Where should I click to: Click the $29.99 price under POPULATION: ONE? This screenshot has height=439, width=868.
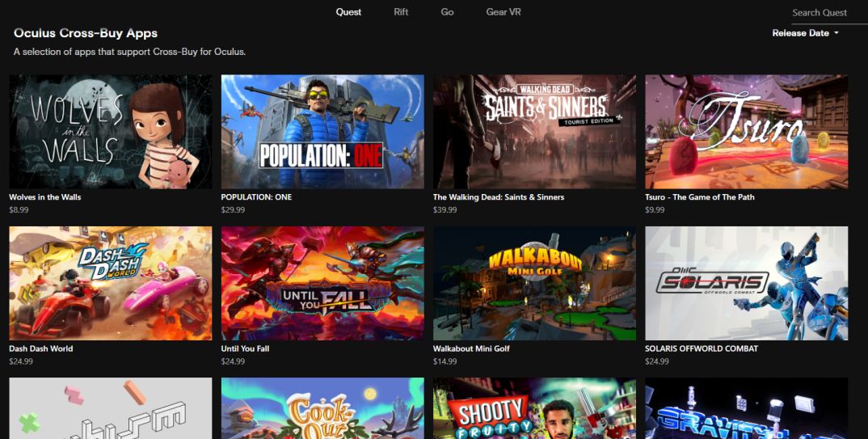[233, 210]
